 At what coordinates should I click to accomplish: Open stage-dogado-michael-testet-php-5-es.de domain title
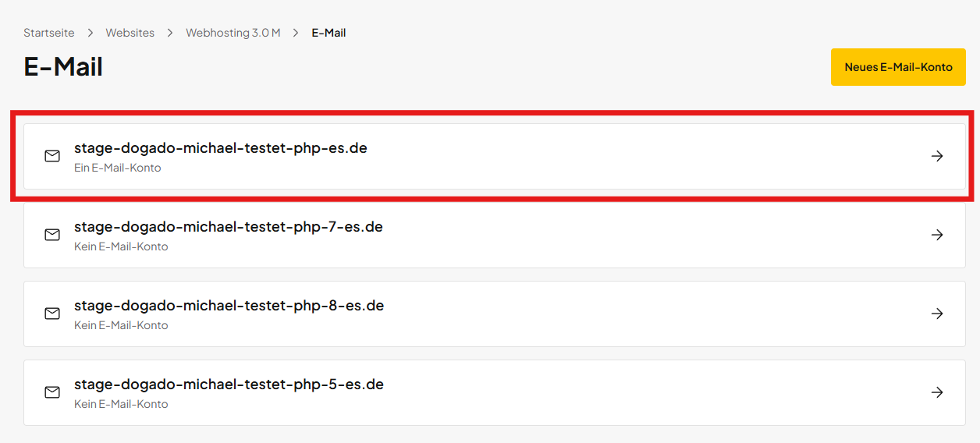[229, 385]
